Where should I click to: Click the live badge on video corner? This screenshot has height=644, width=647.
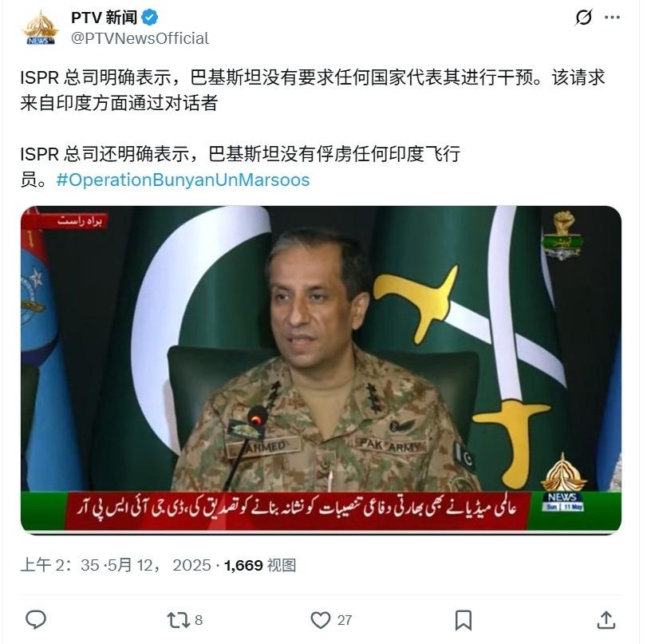tap(78, 221)
